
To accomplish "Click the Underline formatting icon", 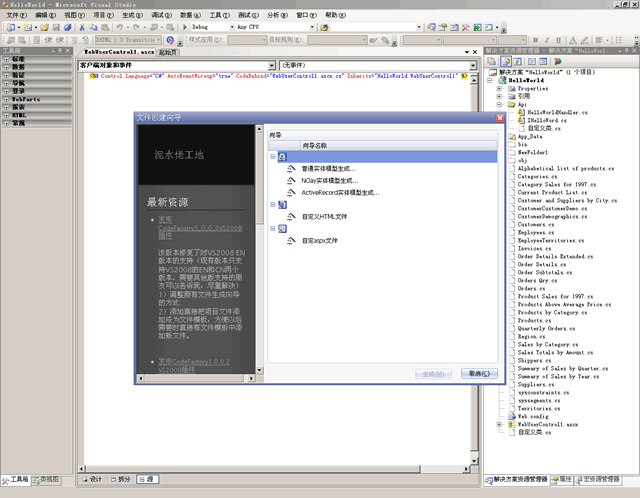I will [558, 40].
